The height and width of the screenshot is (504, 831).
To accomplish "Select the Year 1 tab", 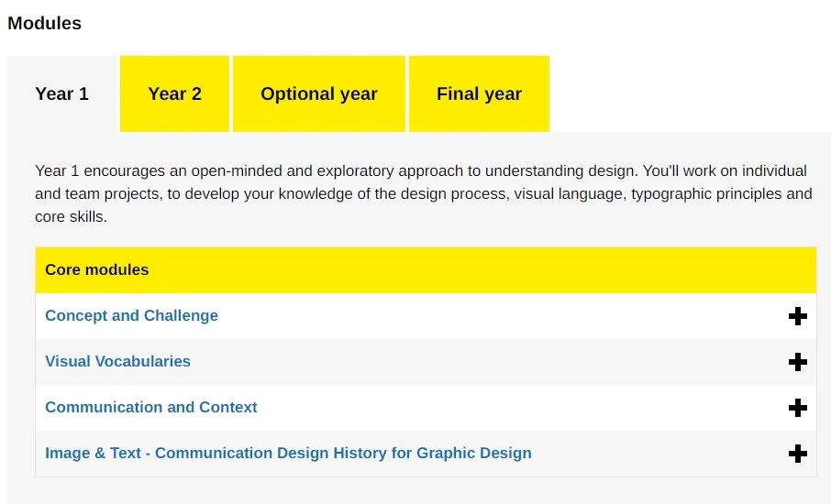I will pos(61,93).
